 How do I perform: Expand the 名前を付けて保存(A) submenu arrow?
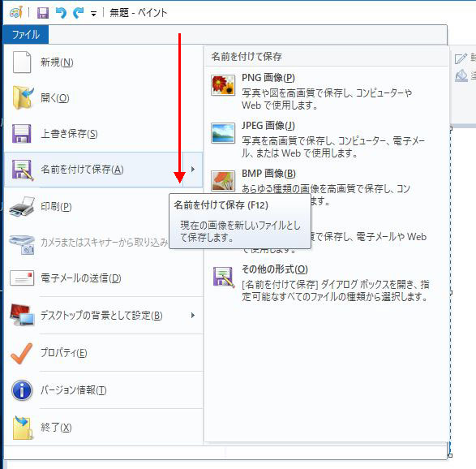(193, 170)
